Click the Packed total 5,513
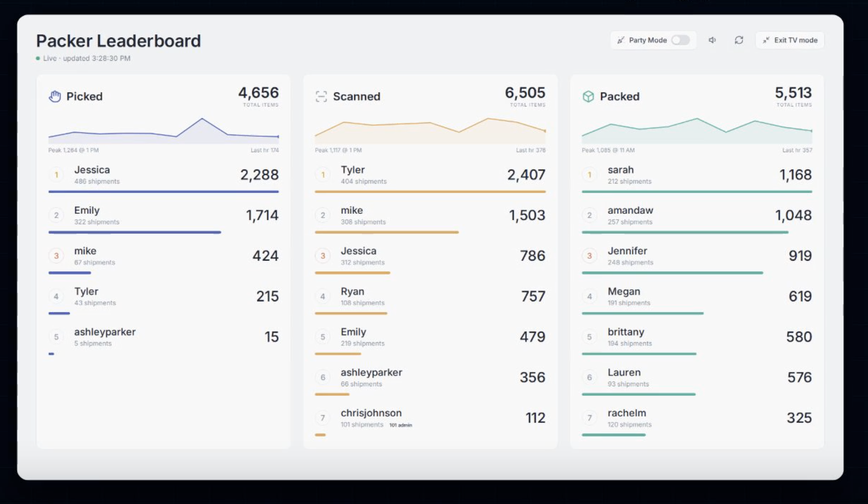868x504 pixels. click(793, 92)
